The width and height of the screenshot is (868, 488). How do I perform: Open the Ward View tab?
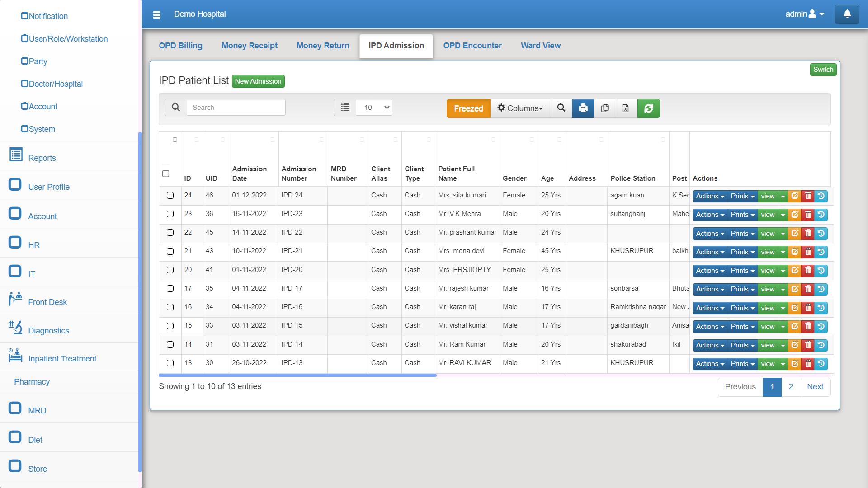pyautogui.click(x=541, y=46)
